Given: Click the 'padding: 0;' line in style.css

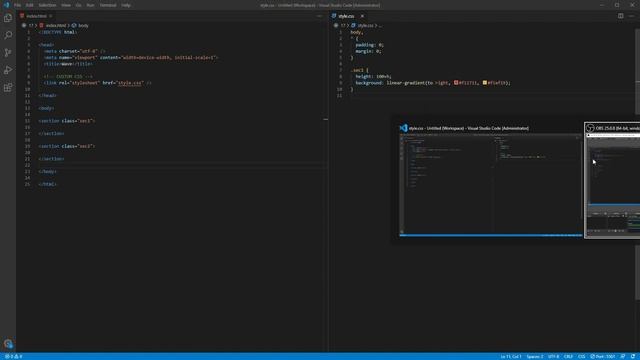Looking at the screenshot, I should 369,45.
